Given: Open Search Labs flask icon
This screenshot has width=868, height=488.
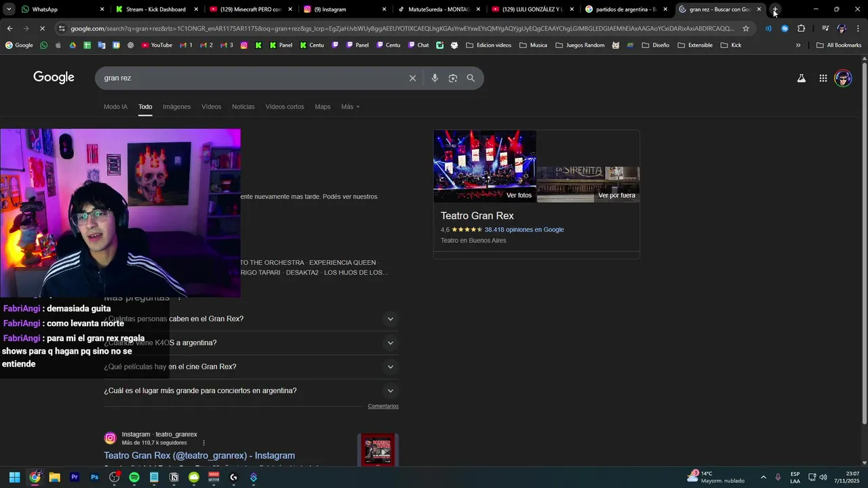Looking at the screenshot, I should pos(801,78).
